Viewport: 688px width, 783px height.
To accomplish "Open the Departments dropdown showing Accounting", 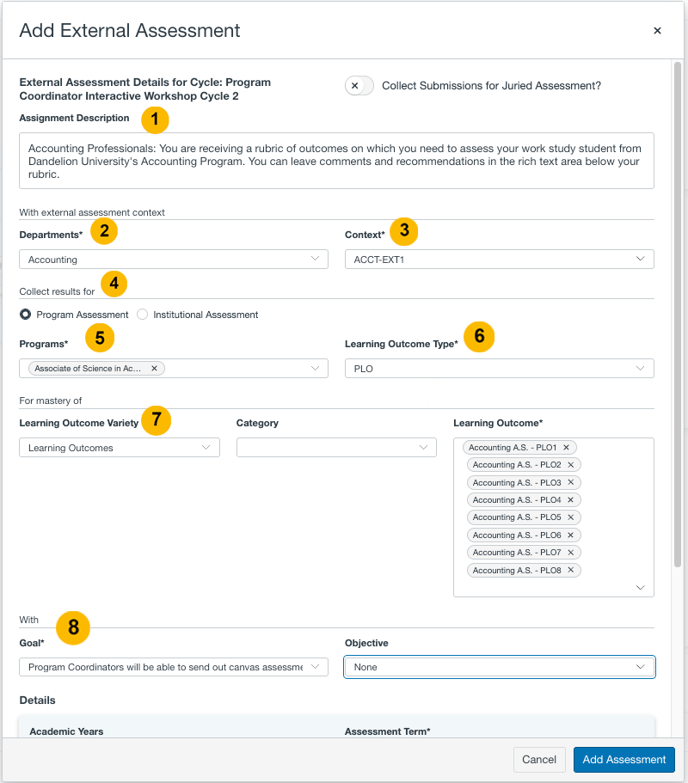I will tap(174, 259).
